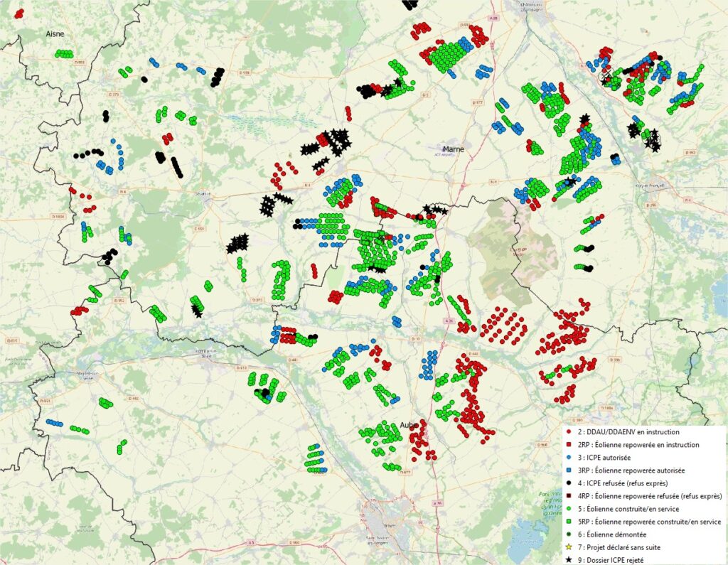Select the blue circle ICPE autorisée symbol
The height and width of the screenshot is (565, 728).
pyautogui.click(x=569, y=457)
